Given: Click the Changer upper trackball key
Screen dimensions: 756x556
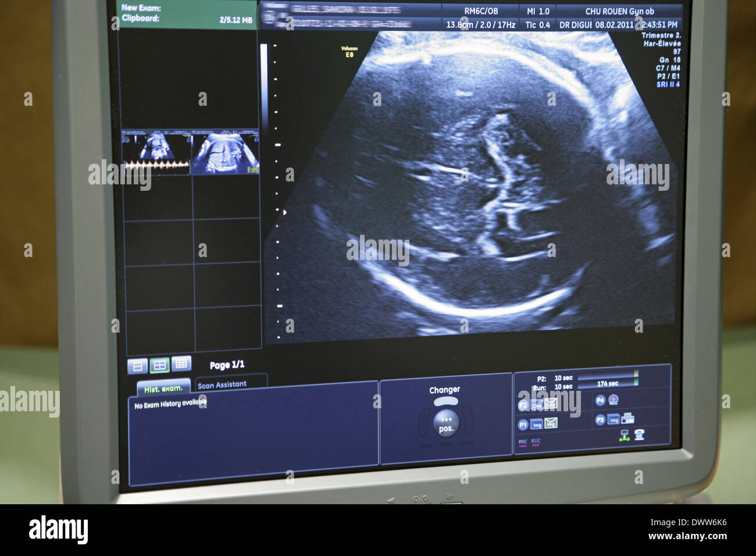Looking at the screenshot, I should pyautogui.click(x=446, y=401).
